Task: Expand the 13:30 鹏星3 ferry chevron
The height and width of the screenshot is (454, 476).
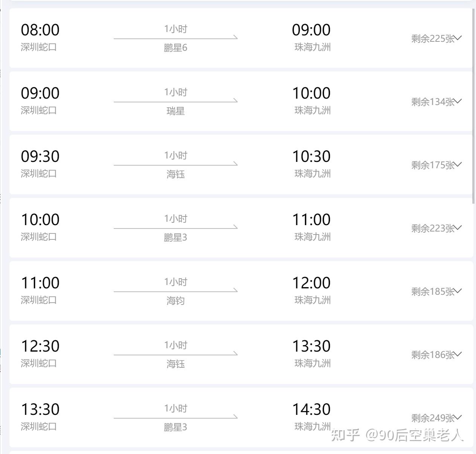Action: click(x=458, y=417)
